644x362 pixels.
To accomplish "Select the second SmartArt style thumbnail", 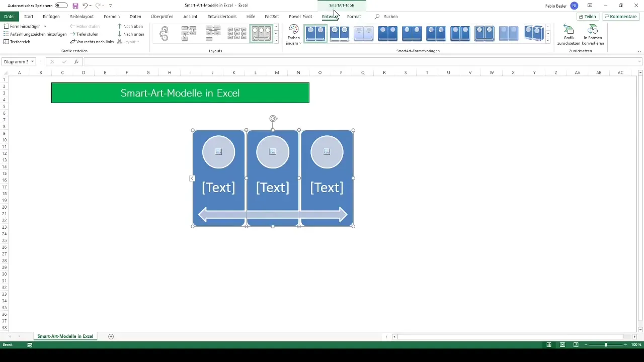I will click(340, 34).
